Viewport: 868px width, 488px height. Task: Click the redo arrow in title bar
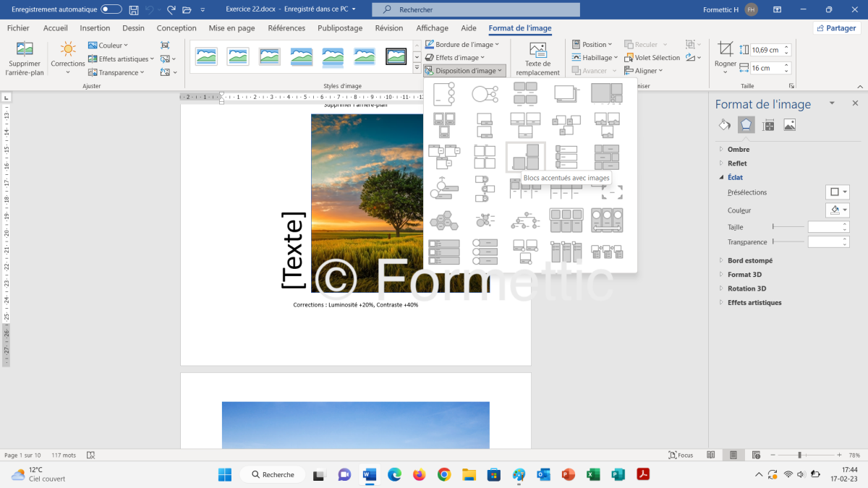pyautogui.click(x=171, y=9)
